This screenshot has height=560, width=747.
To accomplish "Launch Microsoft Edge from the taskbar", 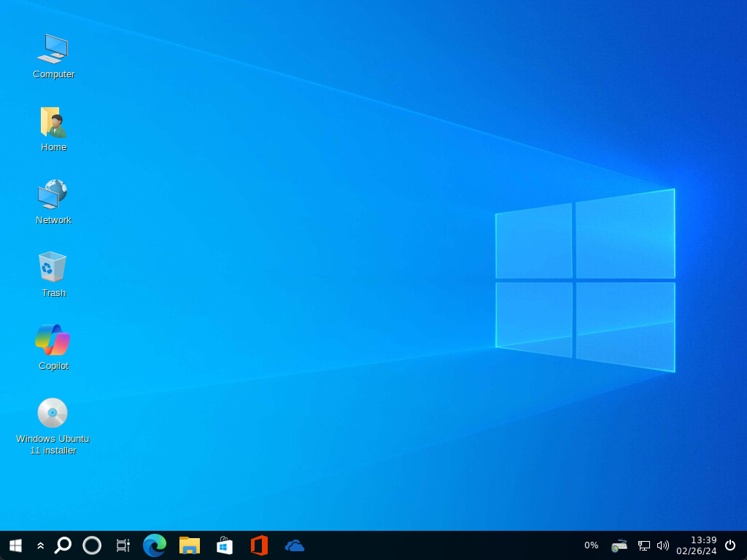I will click(x=155, y=545).
